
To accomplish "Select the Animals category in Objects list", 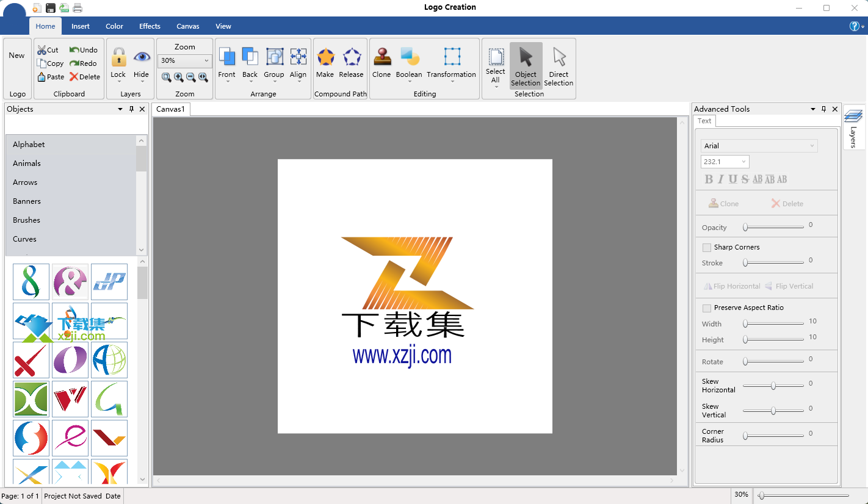I will [x=71, y=164].
